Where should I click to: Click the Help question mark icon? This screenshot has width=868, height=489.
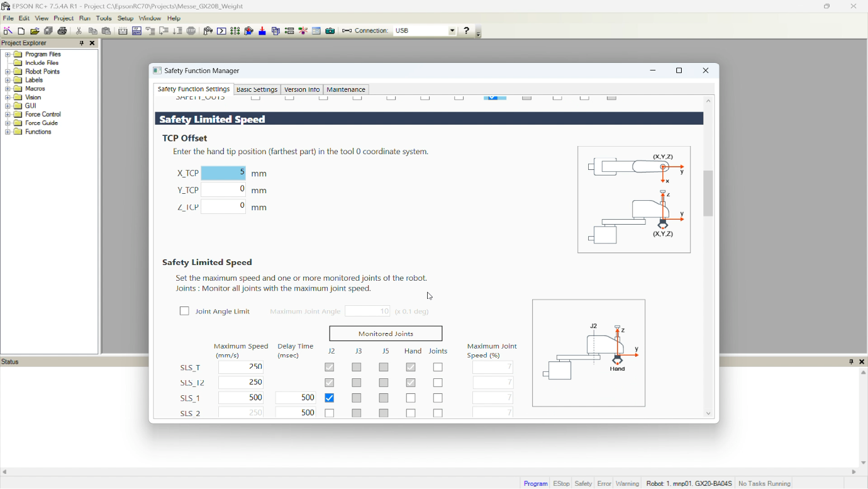(x=467, y=30)
